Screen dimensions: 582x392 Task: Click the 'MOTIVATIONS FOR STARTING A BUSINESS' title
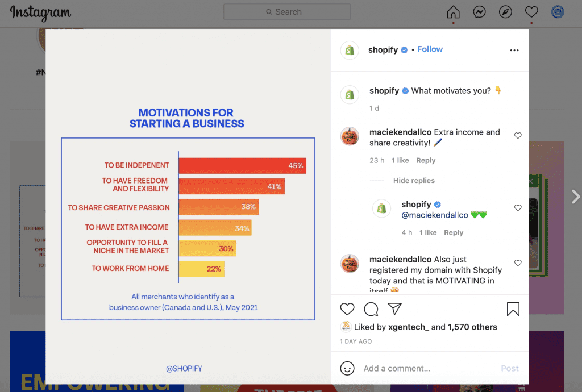click(x=186, y=118)
